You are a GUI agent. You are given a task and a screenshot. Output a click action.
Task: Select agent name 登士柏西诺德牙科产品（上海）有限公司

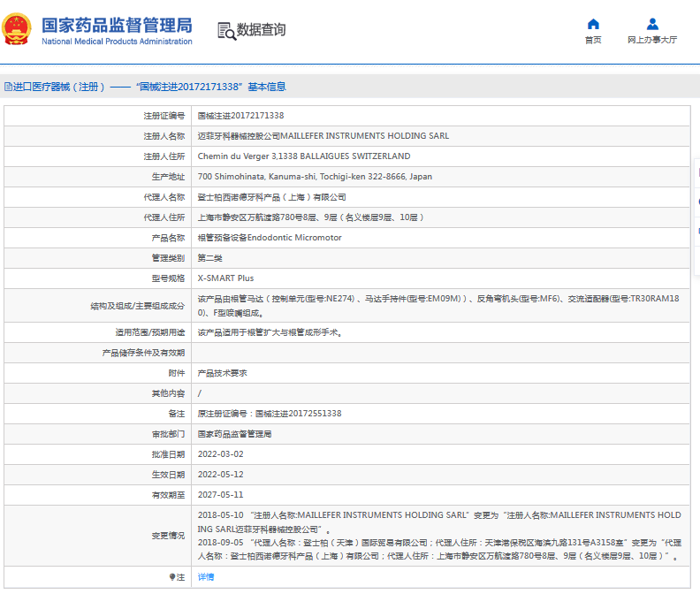tap(272, 197)
